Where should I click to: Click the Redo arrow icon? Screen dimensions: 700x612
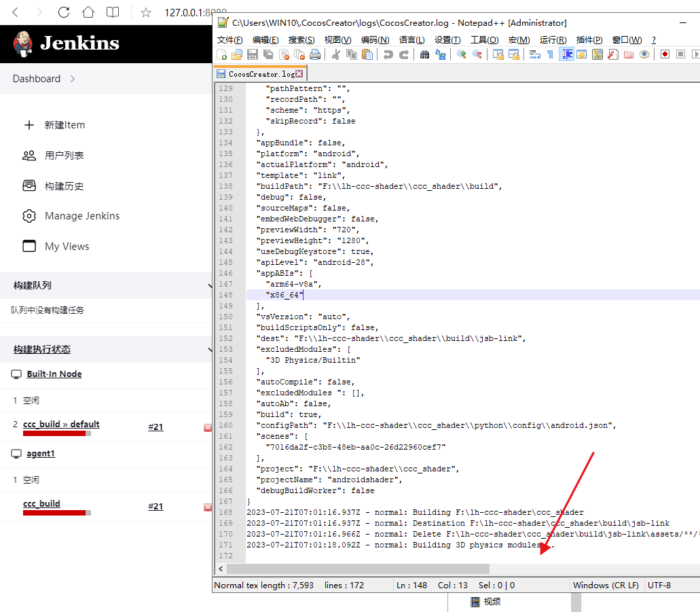click(404, 54)
